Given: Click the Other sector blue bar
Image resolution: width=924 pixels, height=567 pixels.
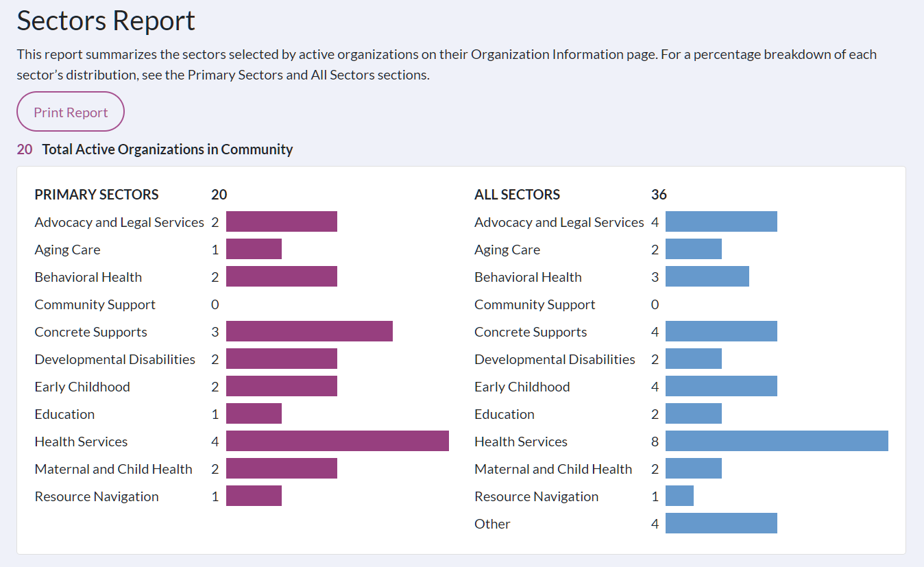Looking at the screenshot, I should point(721,523).
